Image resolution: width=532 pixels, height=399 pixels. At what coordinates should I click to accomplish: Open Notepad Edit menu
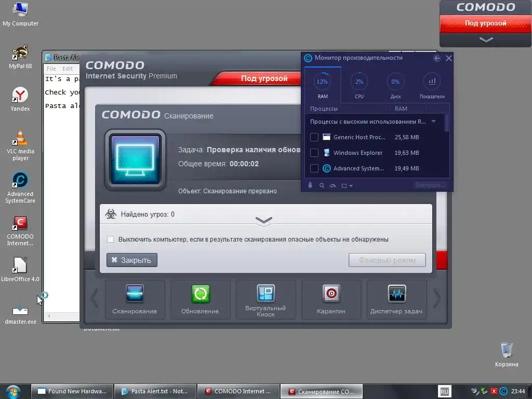coord(68,69)
